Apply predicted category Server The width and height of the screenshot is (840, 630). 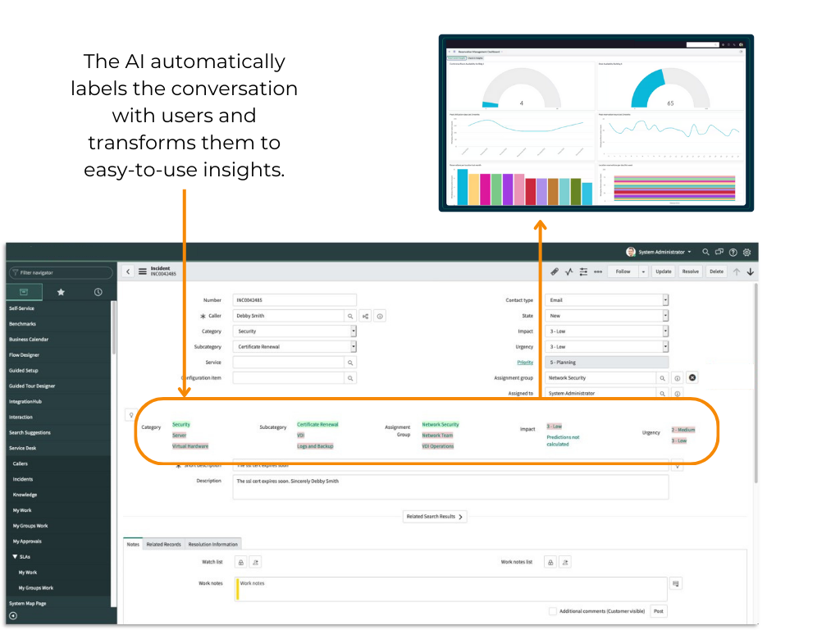[x=179, y=436]
